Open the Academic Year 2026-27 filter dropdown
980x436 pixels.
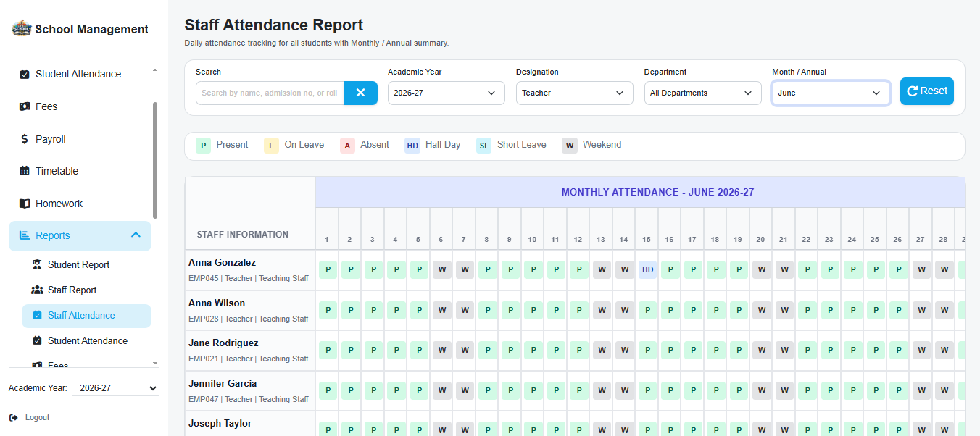[x=447, y=93]
